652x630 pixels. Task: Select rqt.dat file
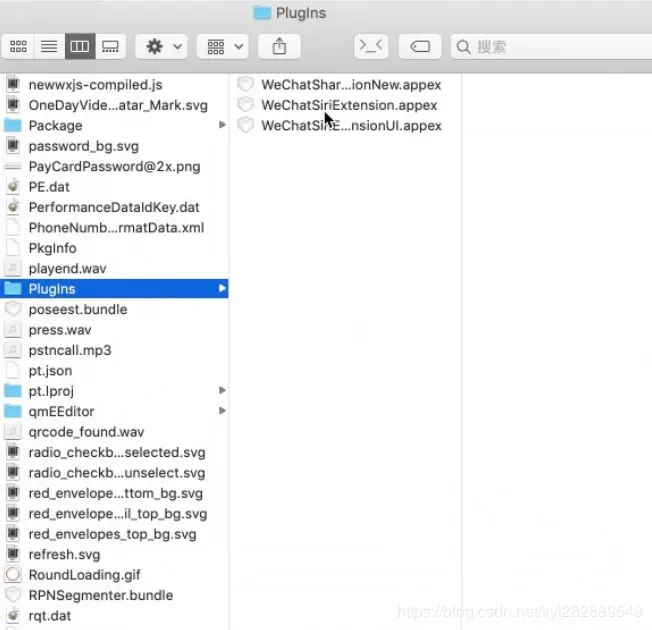coord(114,615)
